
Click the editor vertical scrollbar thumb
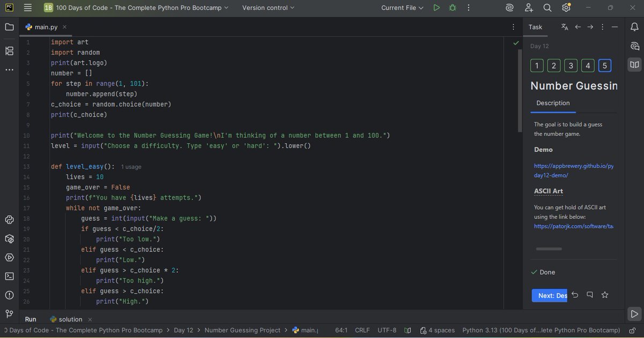[519, 90]
